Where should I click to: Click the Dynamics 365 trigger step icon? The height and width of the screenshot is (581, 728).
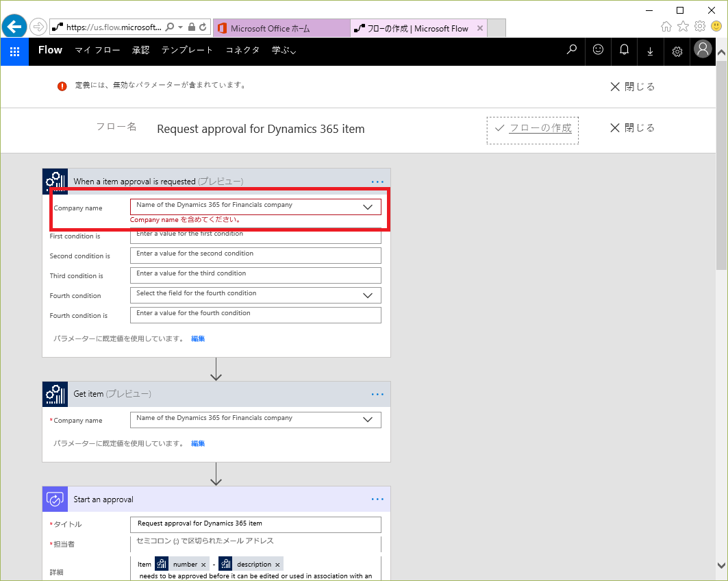coord(55,181)
